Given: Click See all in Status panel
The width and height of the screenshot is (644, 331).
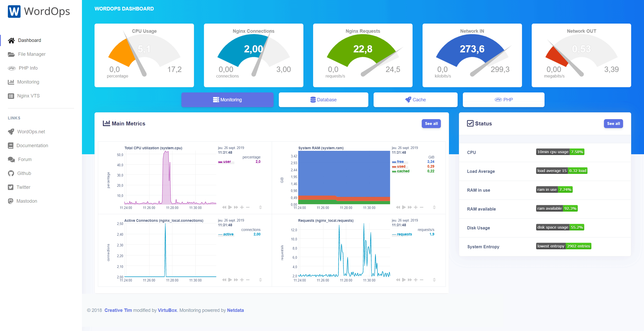Looking at the screenshot, I should pyautogui.click(x=613, y=124).
